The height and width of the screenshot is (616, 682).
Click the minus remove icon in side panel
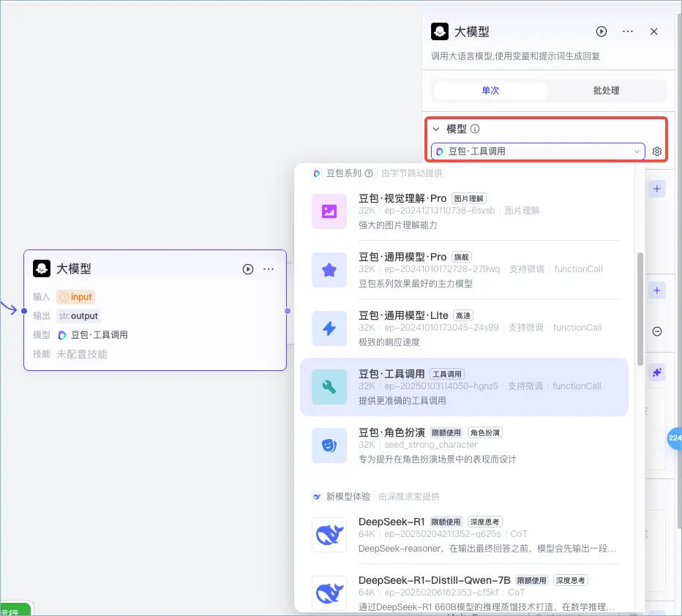[x=657, y=331]
